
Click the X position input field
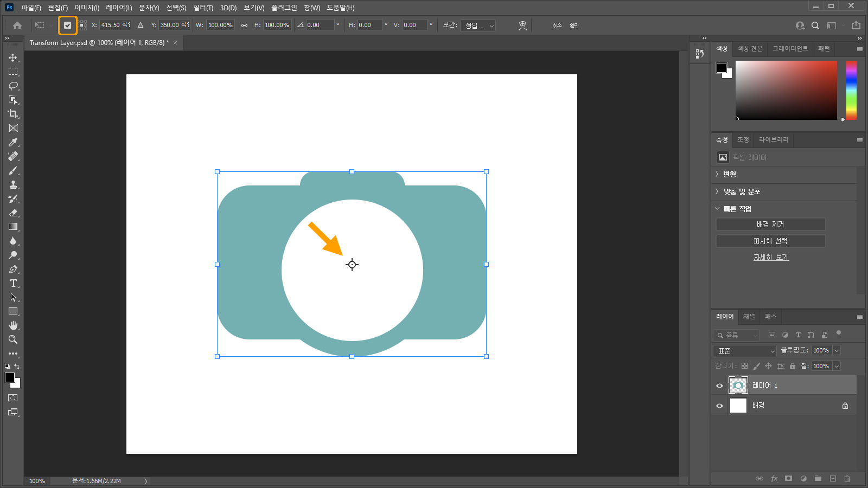coord(115,25)
